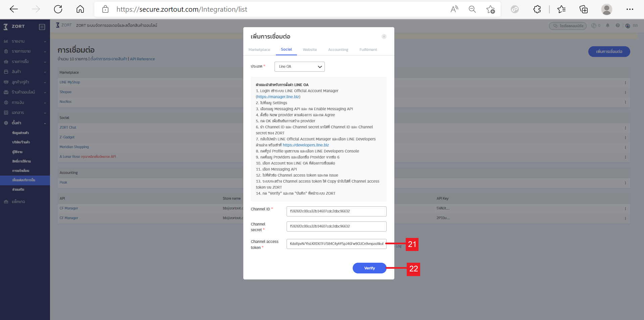Focus Channel access token field
The width and height of the screenshot is (644, 320).
[x=336, y=244]
